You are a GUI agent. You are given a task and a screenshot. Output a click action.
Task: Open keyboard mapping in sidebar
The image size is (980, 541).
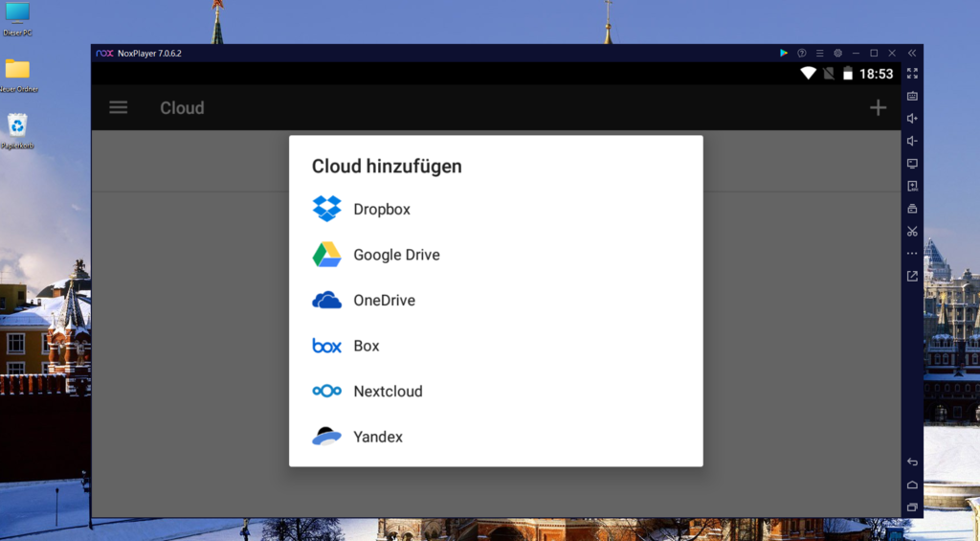(x=912, y=96)
